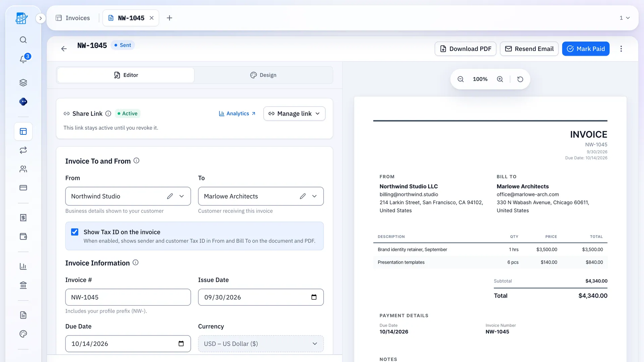Screen dimensions: 644x362
Task: Click the Resend Email button
Action: (529, 49)
